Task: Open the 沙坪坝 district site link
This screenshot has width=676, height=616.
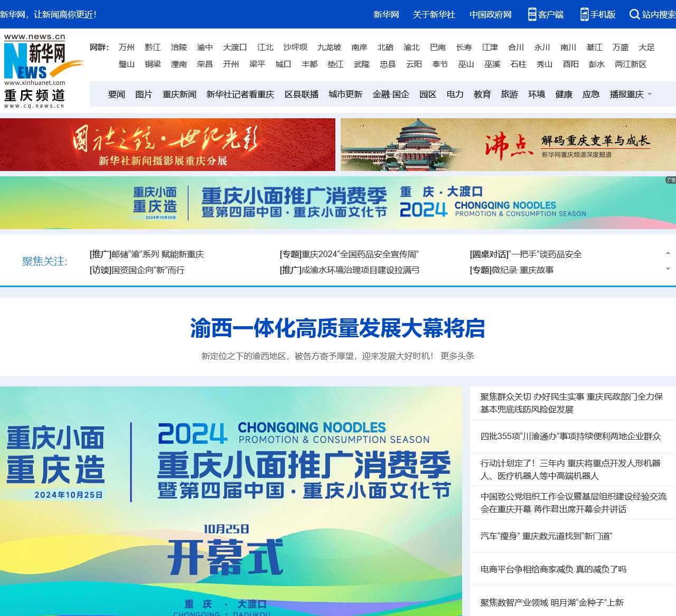Action: 295,48
